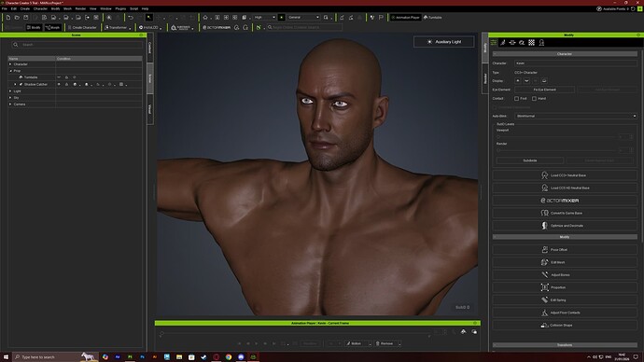This screenshot has height=362, width=644.
Task: Click the Optimize and Decimate icon button
Action: (x=565, y=226)
